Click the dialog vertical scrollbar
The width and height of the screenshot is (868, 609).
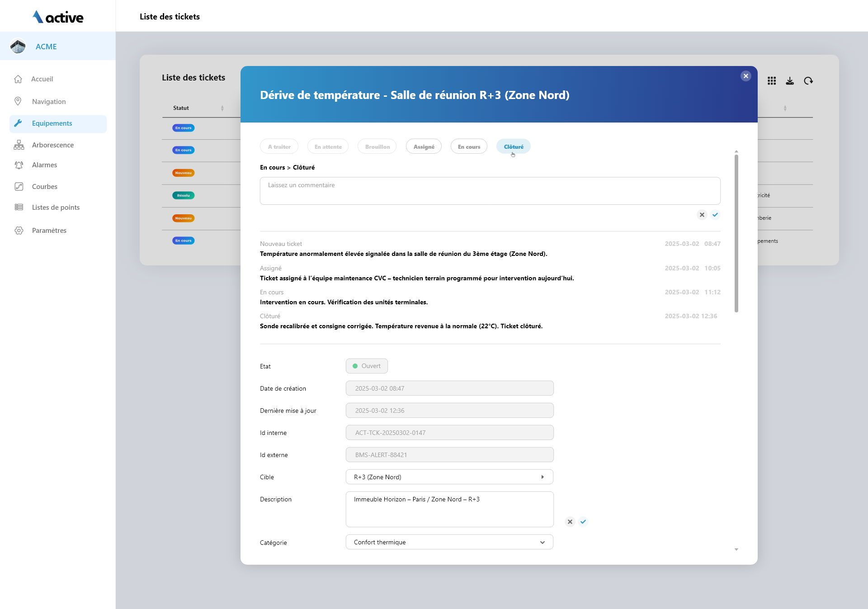tap(736, 233)
